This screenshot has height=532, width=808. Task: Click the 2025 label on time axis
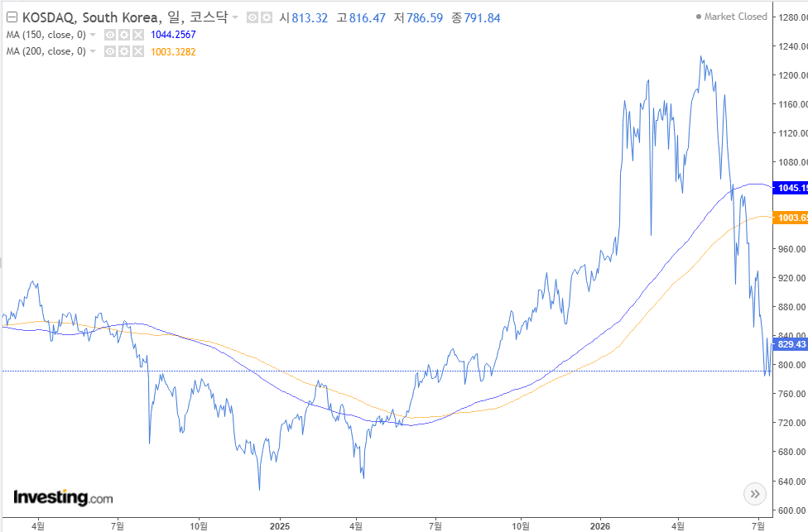(280, 526)
